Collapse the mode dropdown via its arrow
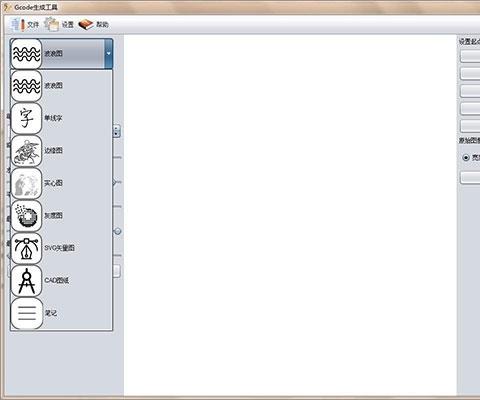The width and height of the screenshot is (480, 400). pyautogui.click(x=108, y=53)
